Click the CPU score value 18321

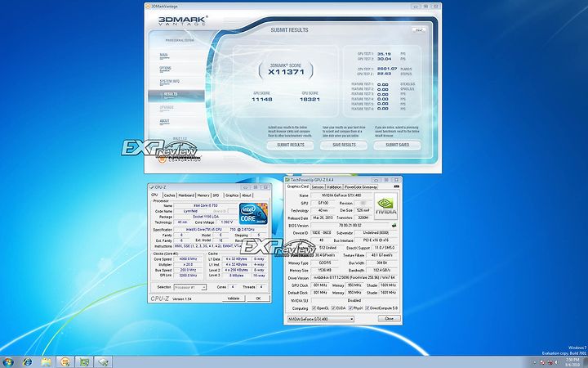(x=310, y=100)
